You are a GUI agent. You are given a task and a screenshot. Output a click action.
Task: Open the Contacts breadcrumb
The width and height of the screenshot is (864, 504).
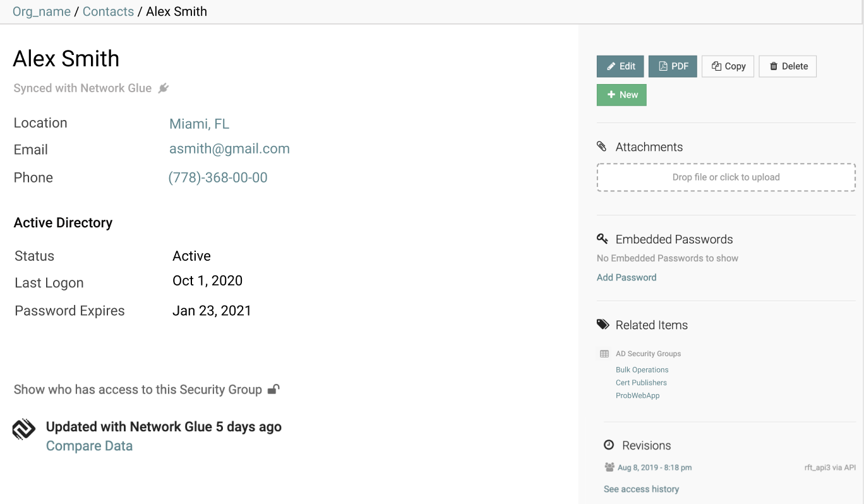[108, 11]
